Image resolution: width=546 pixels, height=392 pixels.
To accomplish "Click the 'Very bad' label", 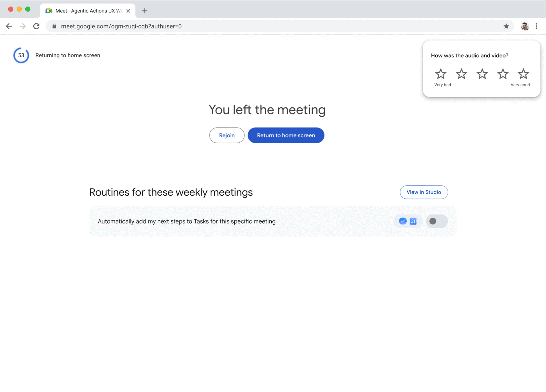I will [443, 85].
